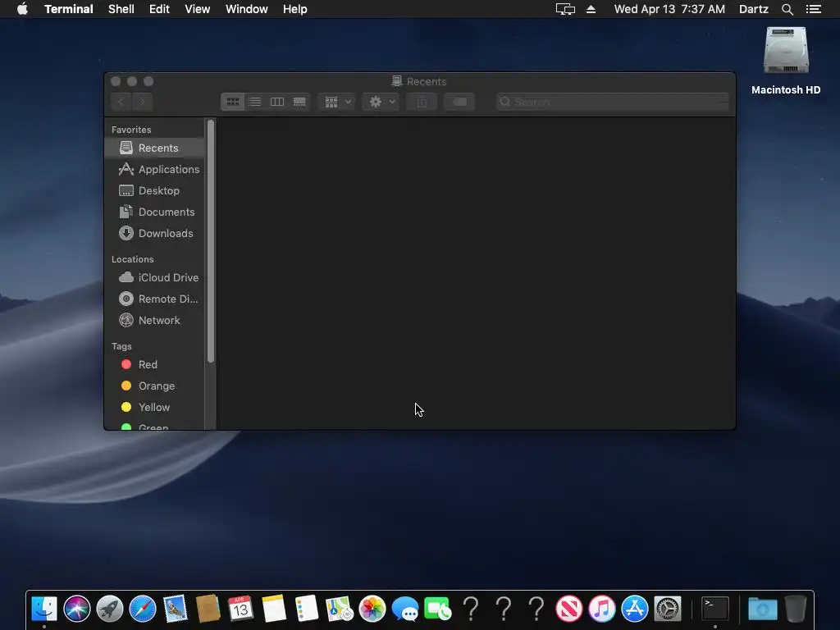Click the eject menu bar icon
840x630 pixels.
tap(591, 9)
